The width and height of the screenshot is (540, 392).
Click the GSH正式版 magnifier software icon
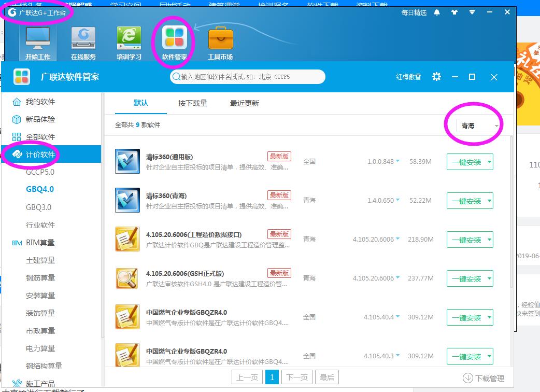[127, 278]
